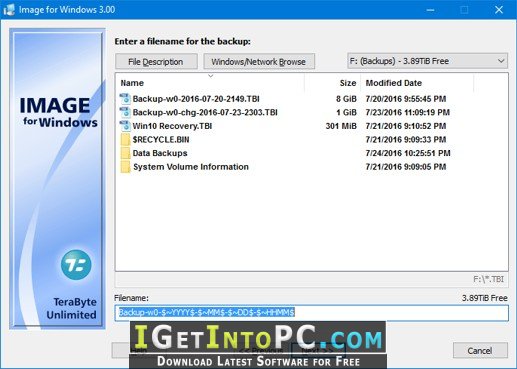
Task: Select System Volume Information folder icon
Action: point(125,167)
